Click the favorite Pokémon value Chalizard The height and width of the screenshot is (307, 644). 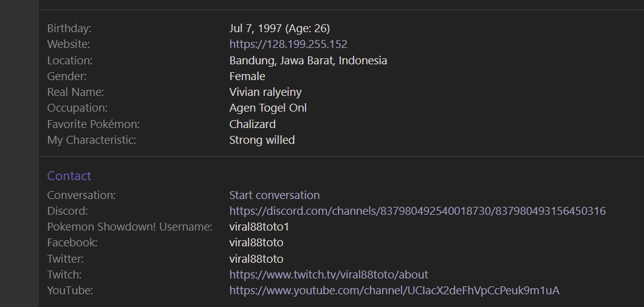click(x=252, y=124)
